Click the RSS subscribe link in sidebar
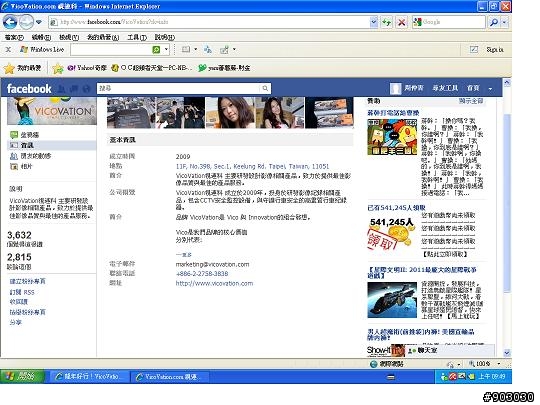Image resolution: width=540 pixels, height=405 pixels. click(x=22, y=292)
